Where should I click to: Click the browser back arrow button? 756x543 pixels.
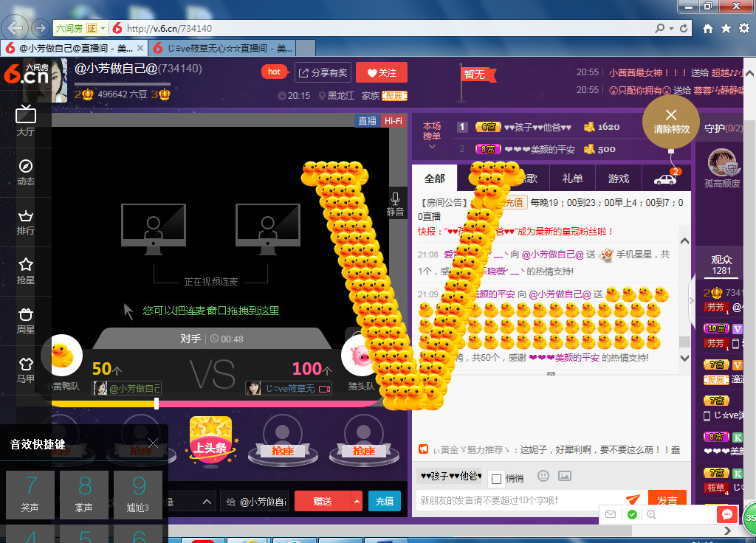point(15,28)
